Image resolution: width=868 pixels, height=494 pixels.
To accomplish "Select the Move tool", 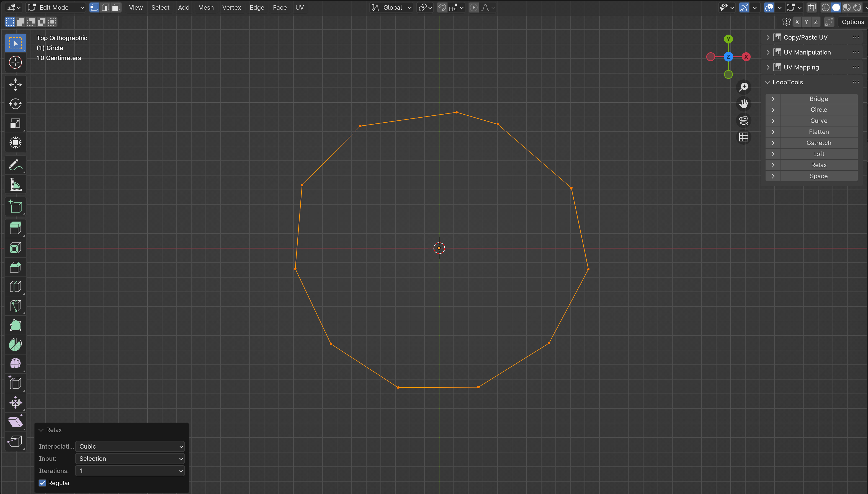I will point(15,84).
